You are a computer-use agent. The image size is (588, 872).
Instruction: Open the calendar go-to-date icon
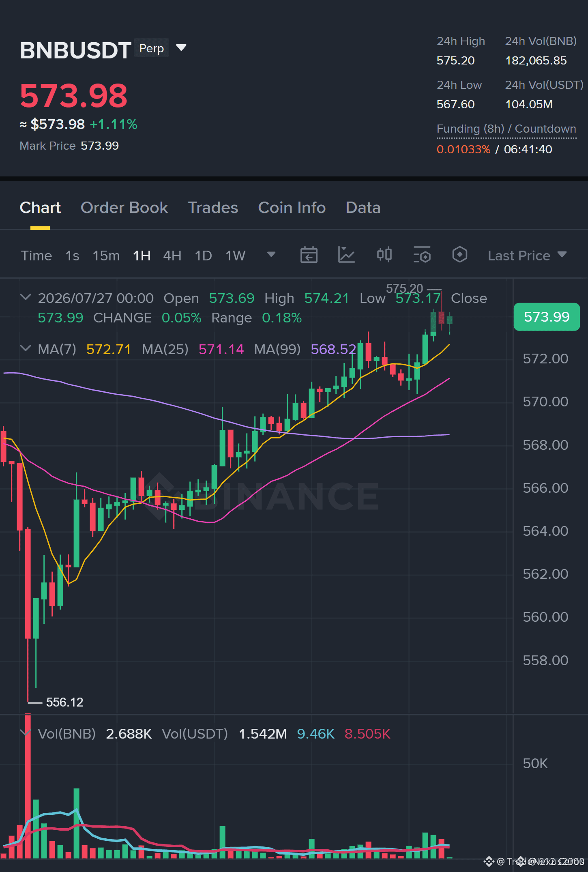point(309,255)
